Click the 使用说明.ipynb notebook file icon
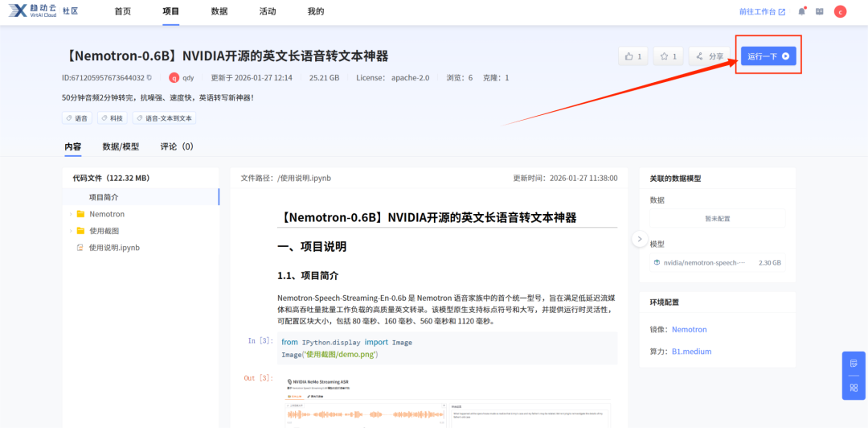This screenshot has width=868, height=428. 80,247
